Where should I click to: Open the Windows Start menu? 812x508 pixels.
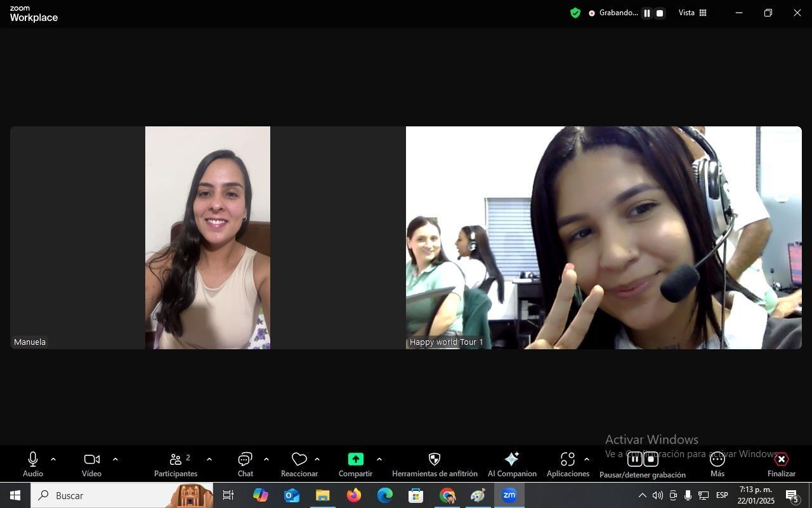coord(15,495)
